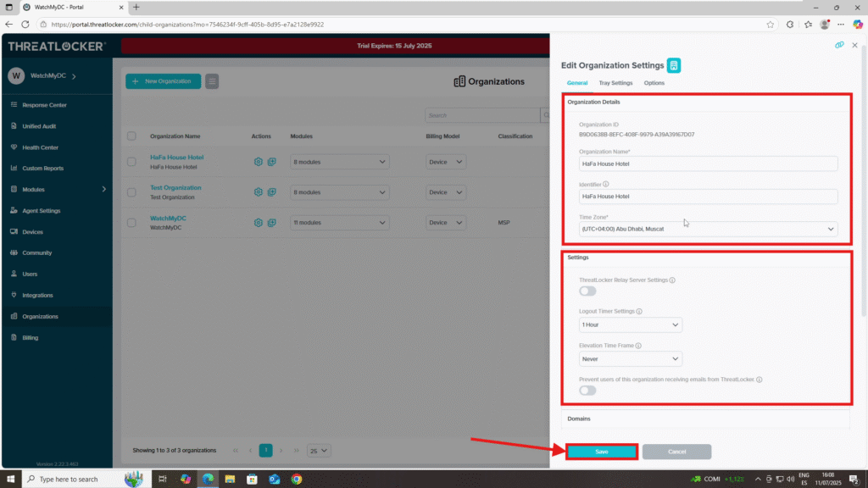Toggle ThreatLocker Relay Server Settings switch

[x=587, y=291]
